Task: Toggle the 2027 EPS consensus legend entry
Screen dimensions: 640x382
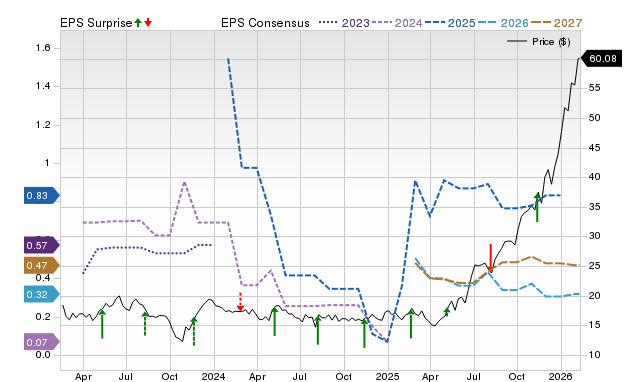Action: (x=556, y=23)
